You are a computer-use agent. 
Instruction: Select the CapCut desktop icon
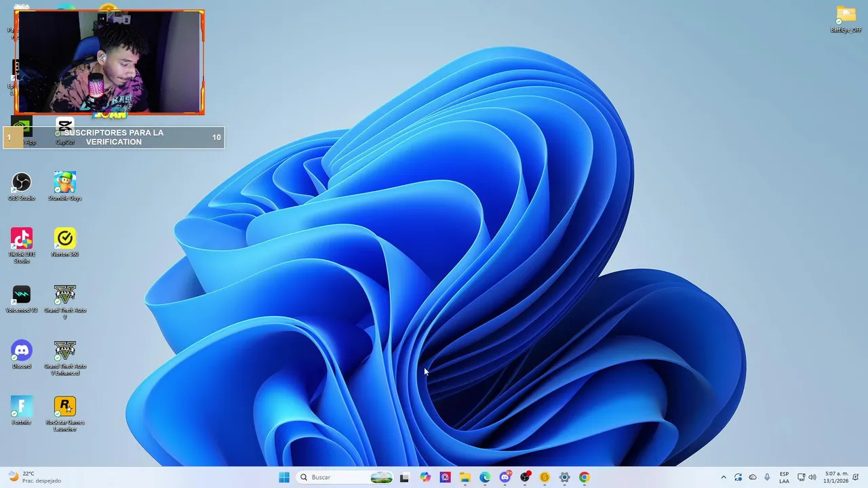coord(65,130)
